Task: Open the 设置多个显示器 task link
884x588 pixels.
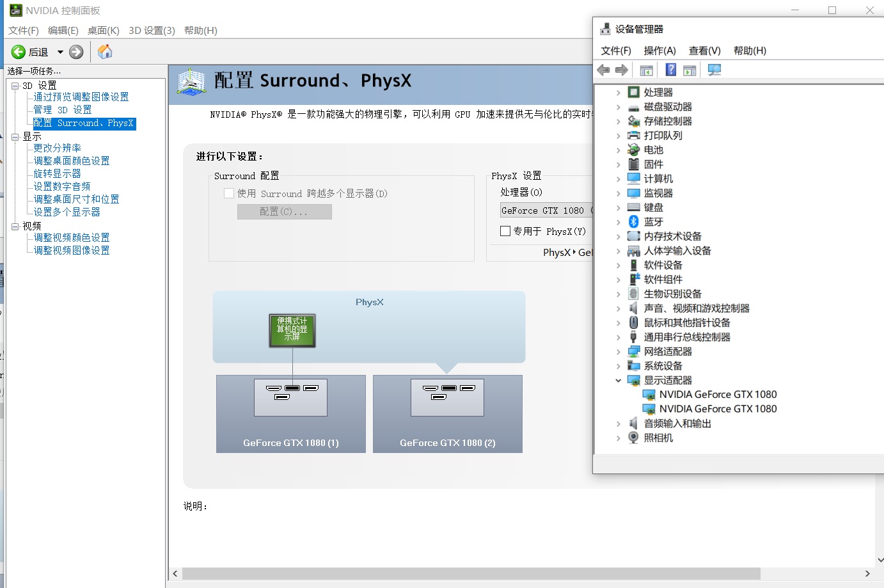Action: coord(67,212)
